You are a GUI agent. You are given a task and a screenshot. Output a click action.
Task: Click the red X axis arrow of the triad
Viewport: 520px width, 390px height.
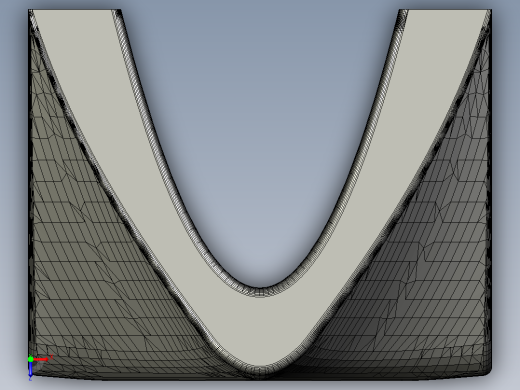(x=41, y=359)
